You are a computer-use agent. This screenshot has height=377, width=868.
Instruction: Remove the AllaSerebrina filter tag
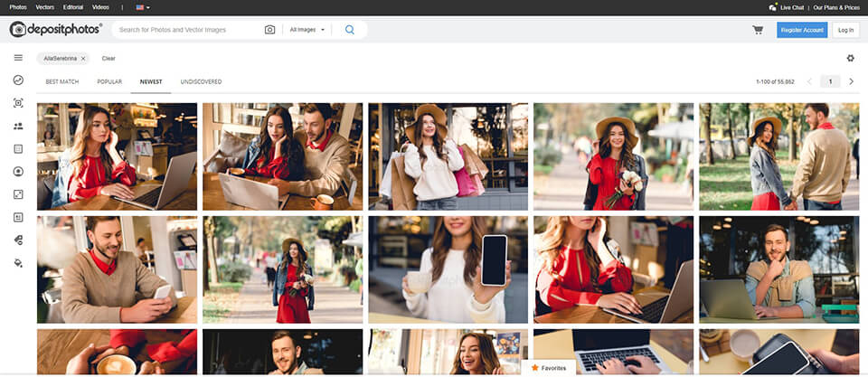click(x=83, y=58)
